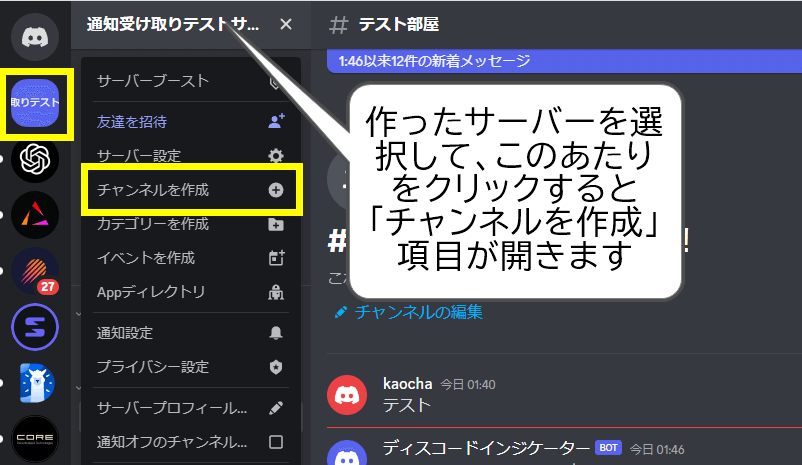
Task: Click the privacy shield icon
Action: coord(276,367)
